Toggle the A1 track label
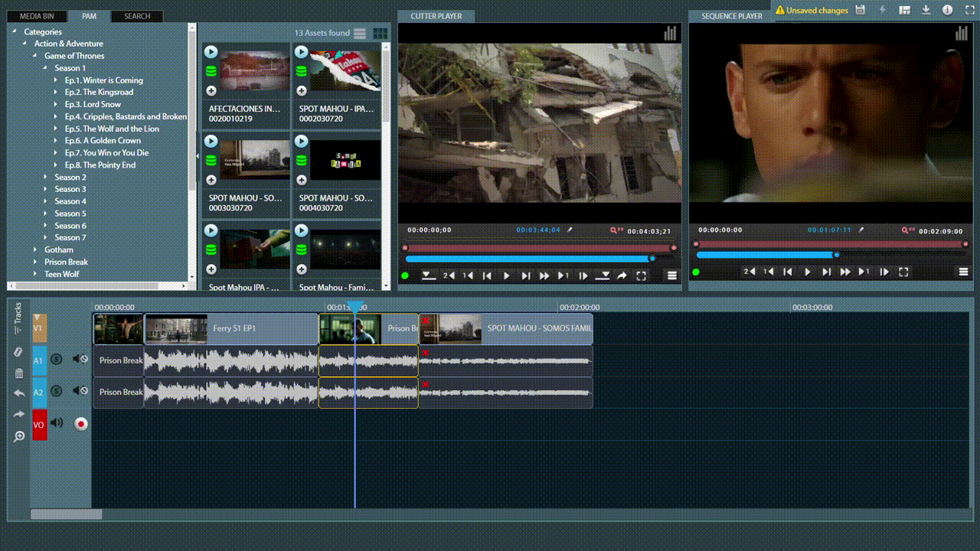This screenshot has width=980, height=551. tap(39, 360)
